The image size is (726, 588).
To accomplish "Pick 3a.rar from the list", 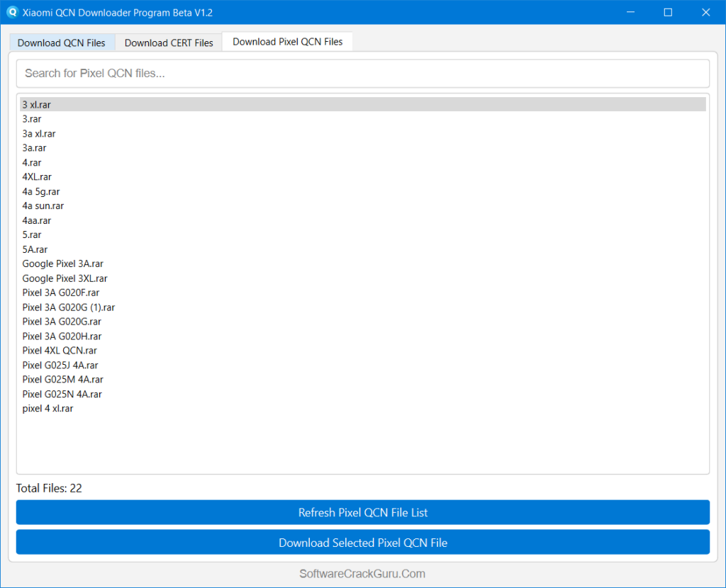I will (x=363, y=148).
